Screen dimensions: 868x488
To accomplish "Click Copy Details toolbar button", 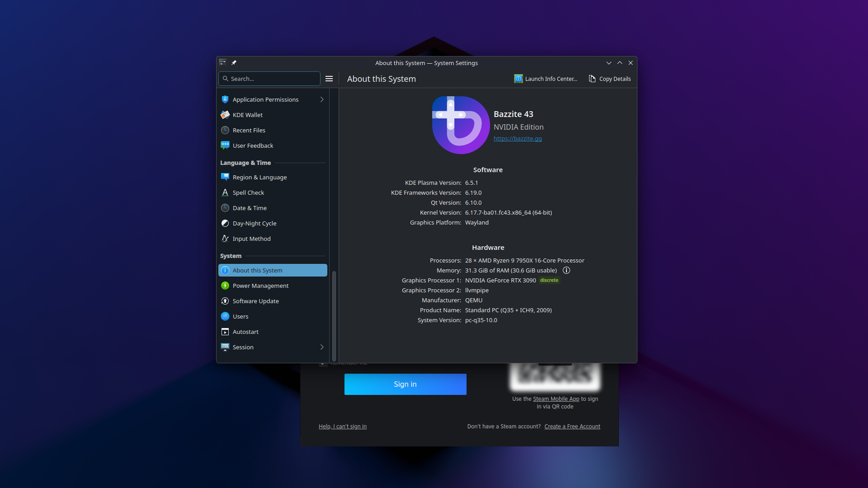I will point(609,79).
